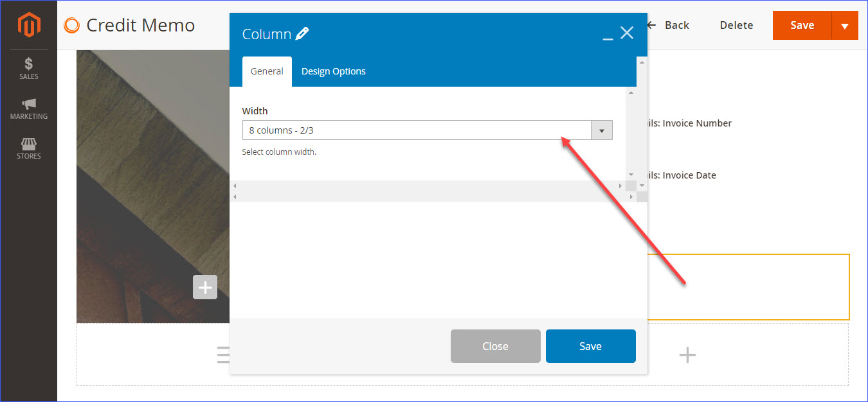This screenshot has height=402, width=868.
Task: Select the Width combo box showing 8 columns
Action: tap(418, 130)
